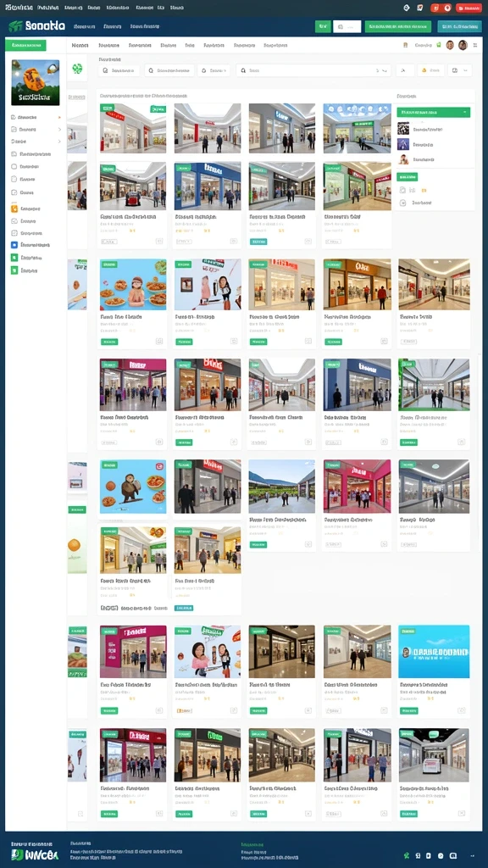Select the last tab in the white navigation row
This screenshot has width=488, height=868.
tap(275, 46)
